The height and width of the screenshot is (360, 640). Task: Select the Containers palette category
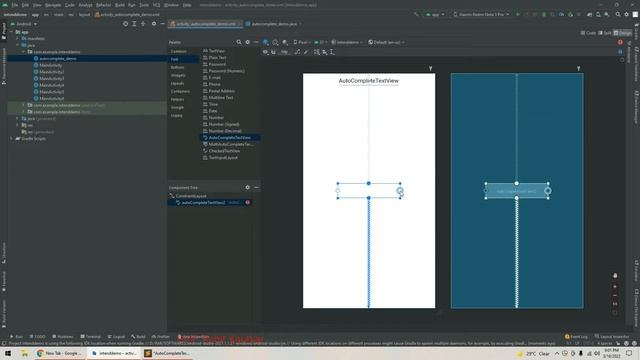pos(180,91)
